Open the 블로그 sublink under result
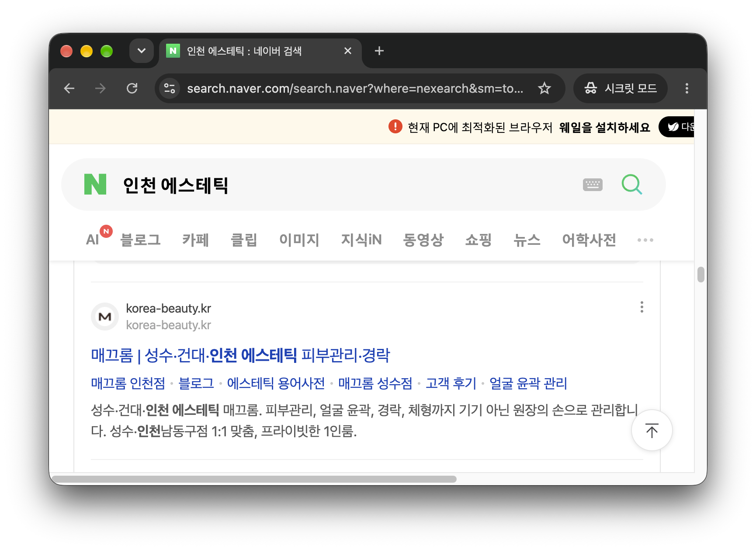756x550 pixels. 196,383
